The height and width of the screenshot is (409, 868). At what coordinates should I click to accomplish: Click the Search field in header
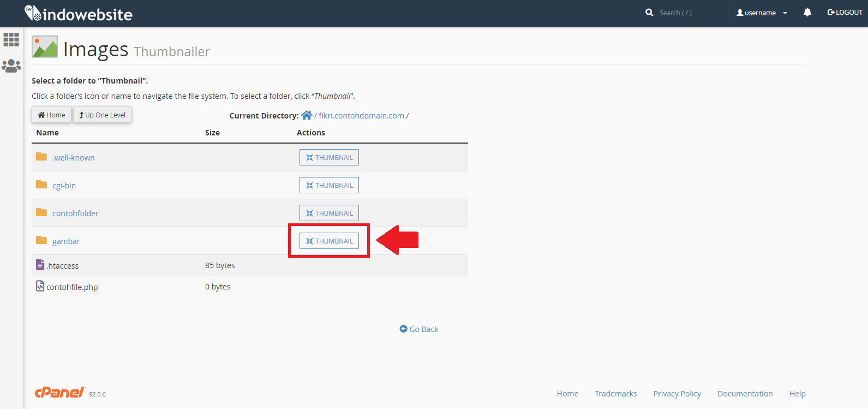(675, 13)
